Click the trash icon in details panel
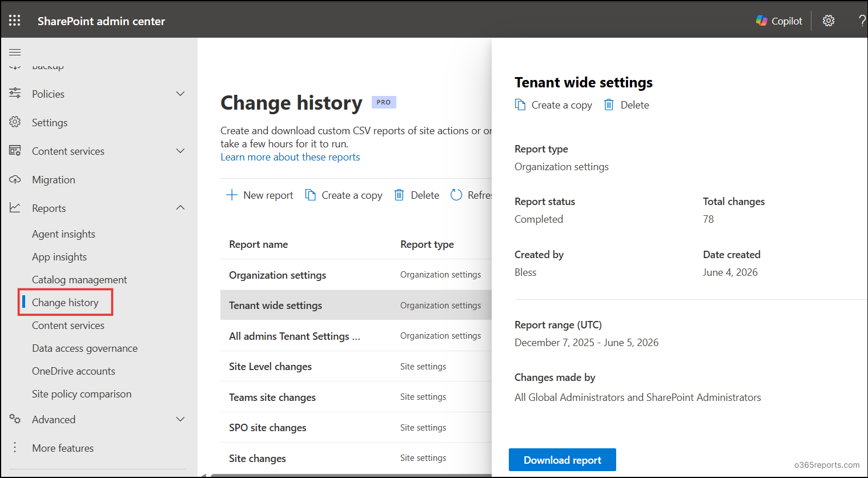The width and height of the screenshot is (868, 478). click(x=609, y=105)
